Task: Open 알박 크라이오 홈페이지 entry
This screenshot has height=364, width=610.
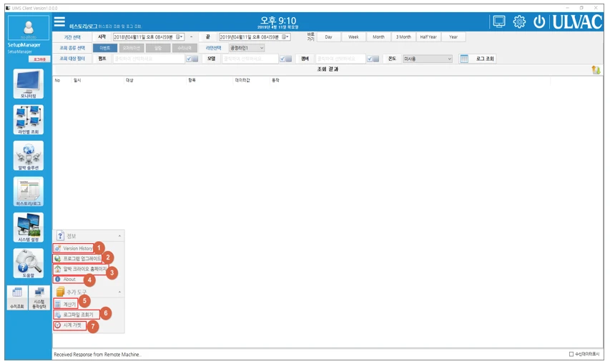Action: point(80,269)
